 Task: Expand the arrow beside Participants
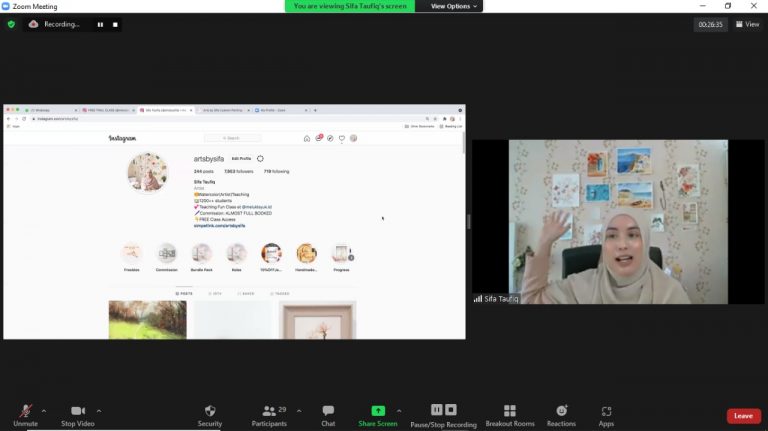click(299, 411)
